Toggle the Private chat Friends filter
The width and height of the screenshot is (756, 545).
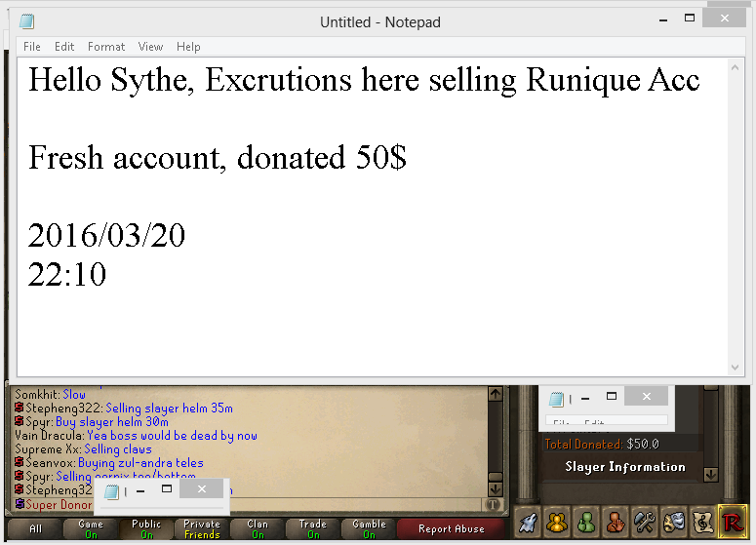(x=202, y=528)
